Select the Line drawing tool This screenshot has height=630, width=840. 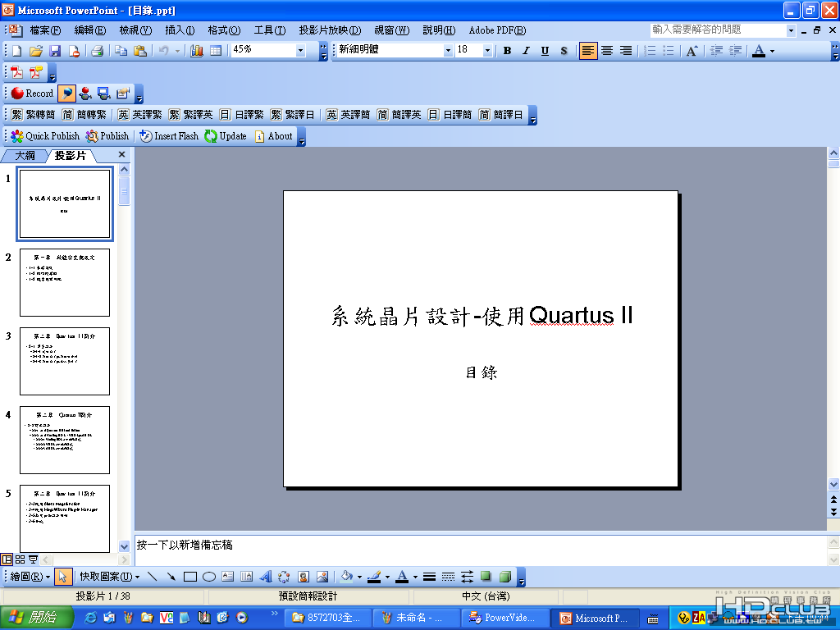point(152,577)
